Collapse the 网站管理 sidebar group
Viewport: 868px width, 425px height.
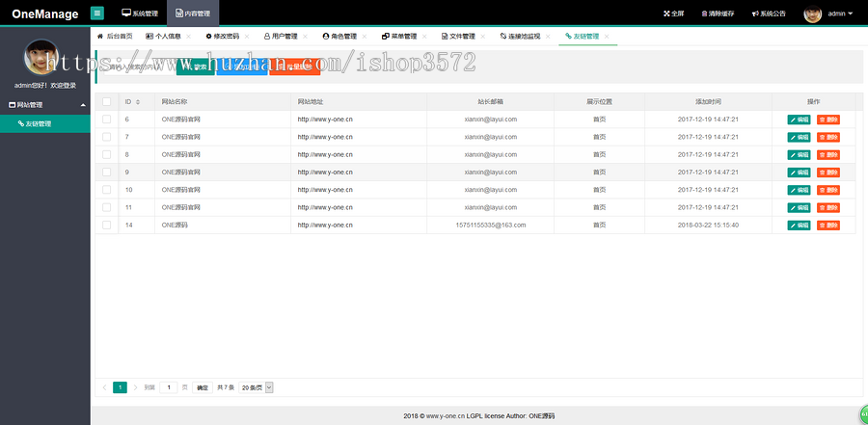pyautogui.click(x=44, y=105)
